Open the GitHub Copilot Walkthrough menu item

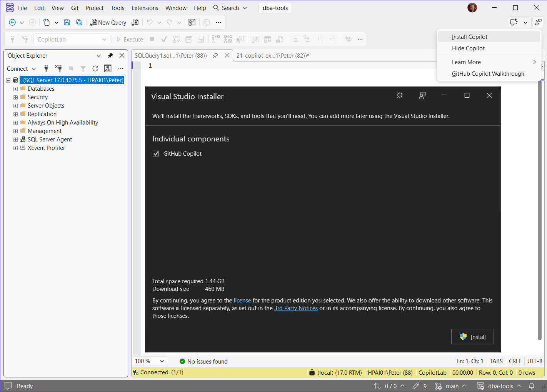pyautogui.click(x=489, y=74)
